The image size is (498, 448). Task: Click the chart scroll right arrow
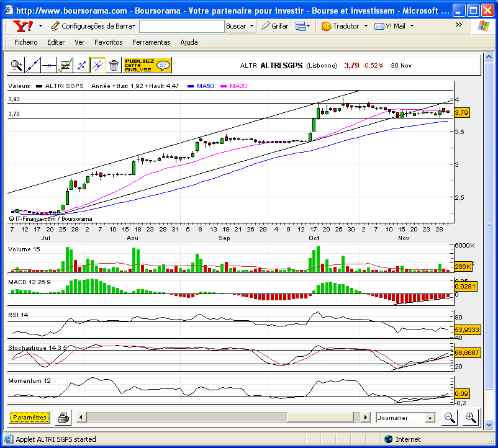pyautogui.click(x=366, y=417)
